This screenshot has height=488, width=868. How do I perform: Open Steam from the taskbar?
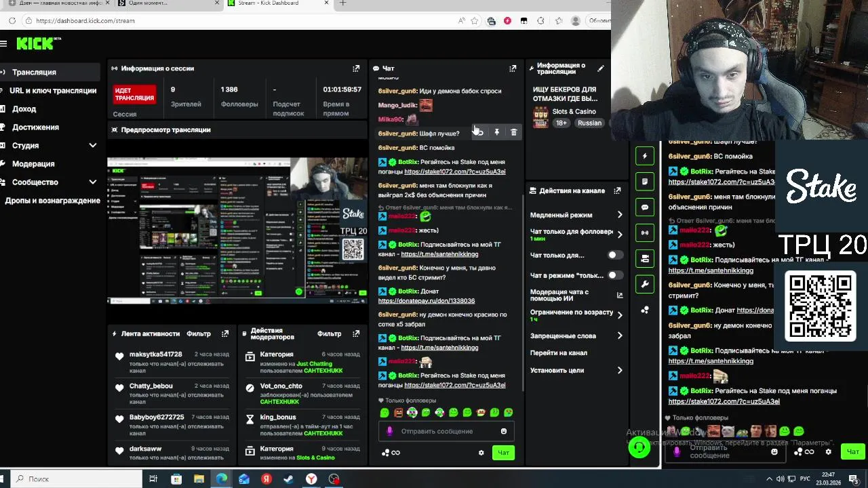coord(289,479)
